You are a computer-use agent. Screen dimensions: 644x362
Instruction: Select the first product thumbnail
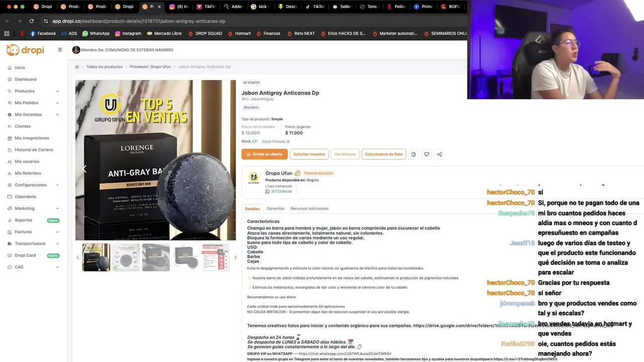tap(96, 257)
